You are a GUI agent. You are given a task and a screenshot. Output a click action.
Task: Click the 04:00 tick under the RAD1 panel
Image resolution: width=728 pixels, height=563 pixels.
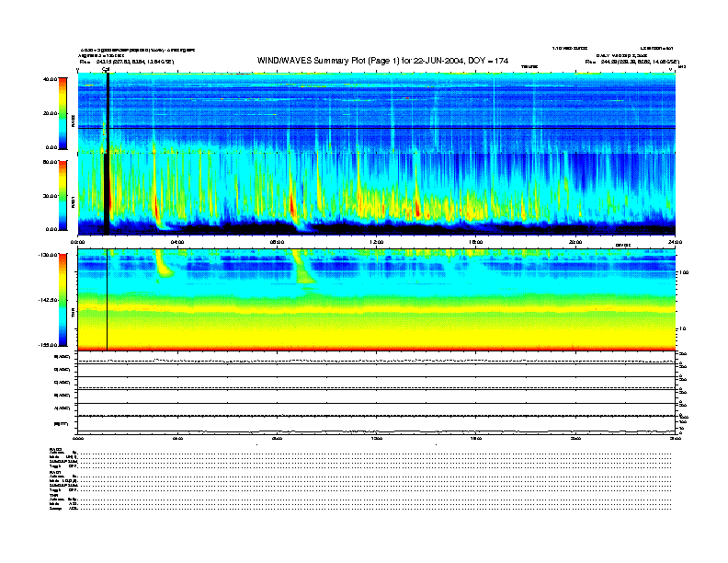[177, 243]
